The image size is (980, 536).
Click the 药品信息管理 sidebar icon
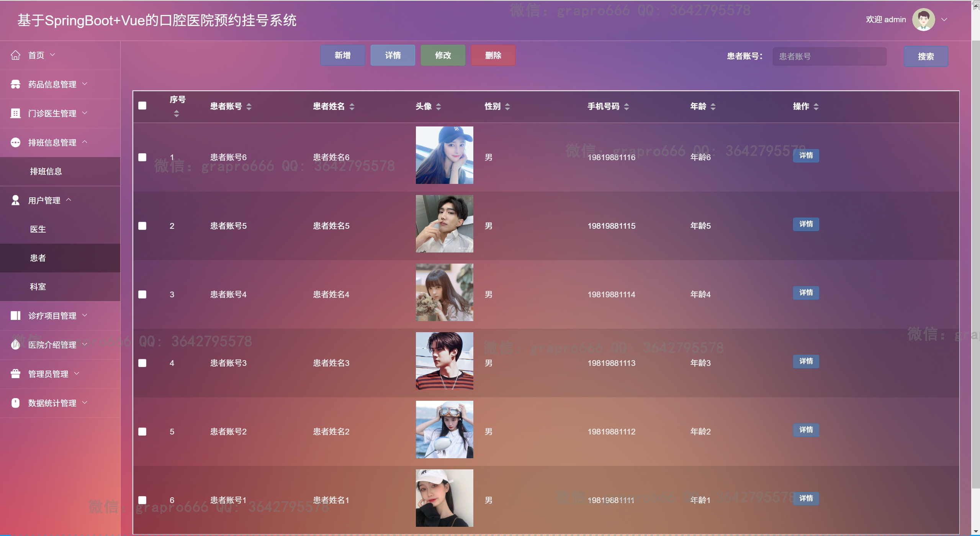point(15,84)
